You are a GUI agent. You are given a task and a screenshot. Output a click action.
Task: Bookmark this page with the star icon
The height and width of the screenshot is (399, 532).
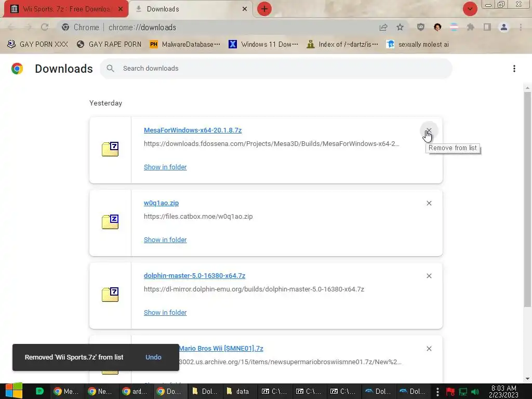[400, 27]
